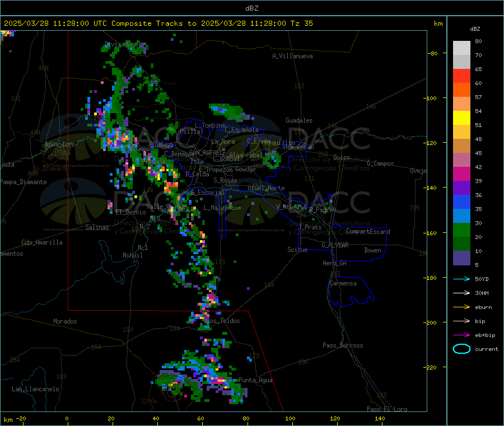Click the Morados map label

point(65,321)
